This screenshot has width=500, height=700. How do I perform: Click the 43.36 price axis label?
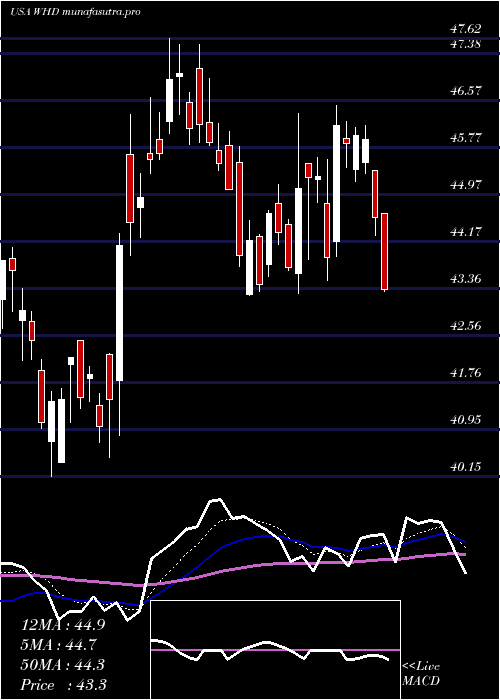click(466, 279)
